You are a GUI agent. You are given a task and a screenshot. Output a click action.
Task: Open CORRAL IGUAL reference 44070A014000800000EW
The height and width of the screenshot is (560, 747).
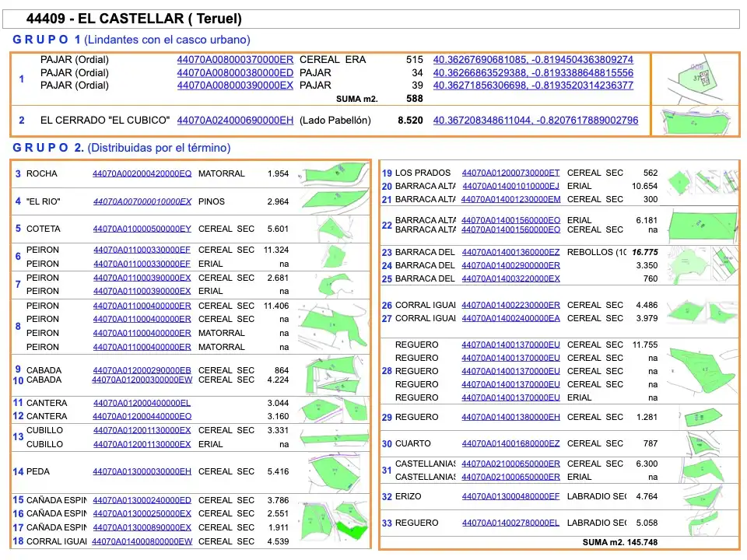coord(142,541)
